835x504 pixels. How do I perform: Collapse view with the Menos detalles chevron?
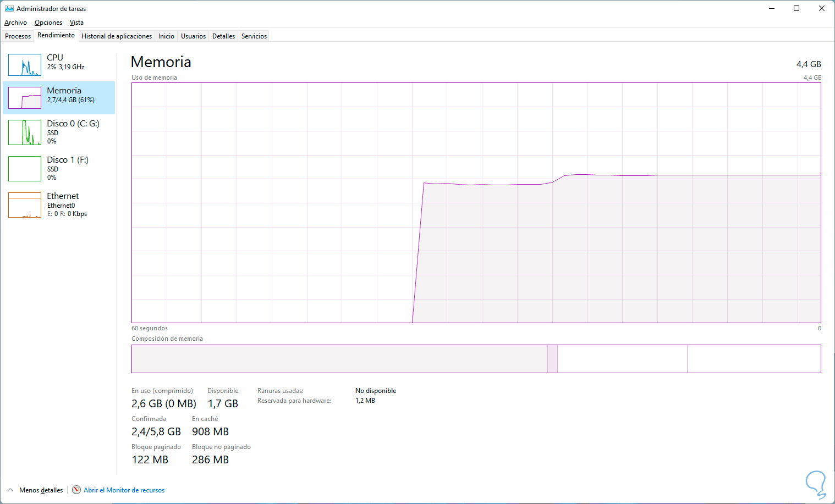10,490
